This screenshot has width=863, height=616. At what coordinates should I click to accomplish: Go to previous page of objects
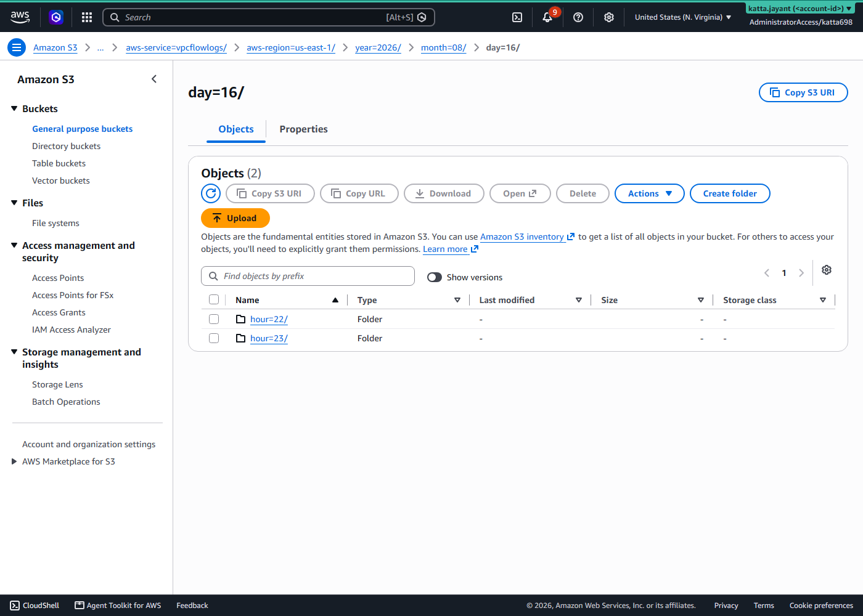tap(767, 273)
